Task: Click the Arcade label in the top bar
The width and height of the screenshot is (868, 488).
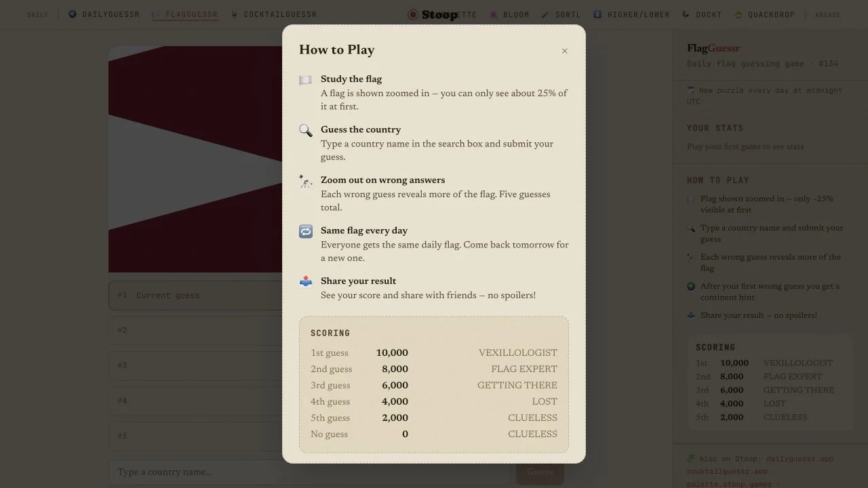Action: (828, 14)
